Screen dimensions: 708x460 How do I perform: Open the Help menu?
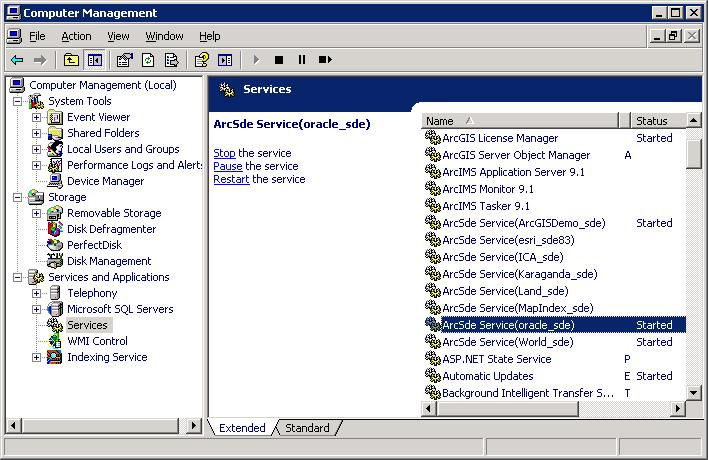tap(210, 36)
